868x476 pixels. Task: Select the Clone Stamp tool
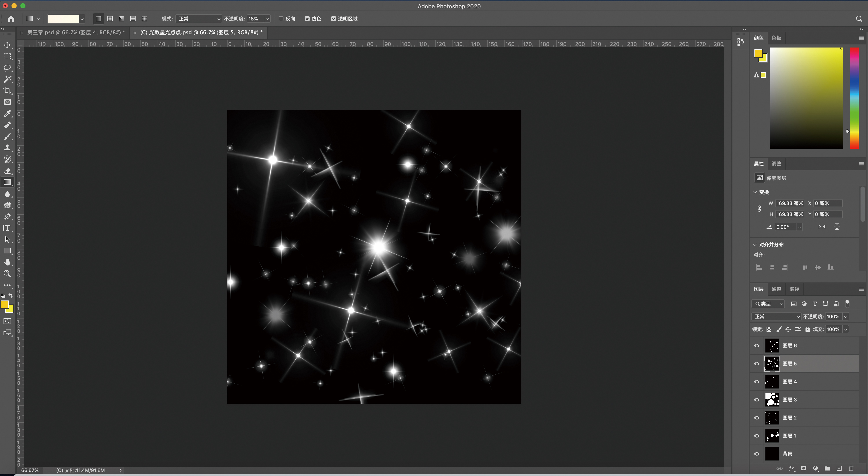click(7, 148)
